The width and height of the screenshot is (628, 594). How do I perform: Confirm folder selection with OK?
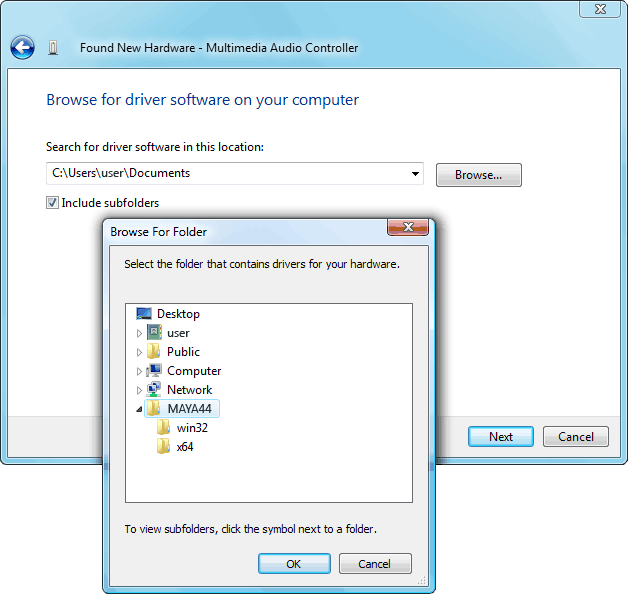click(x=294, y=564)
